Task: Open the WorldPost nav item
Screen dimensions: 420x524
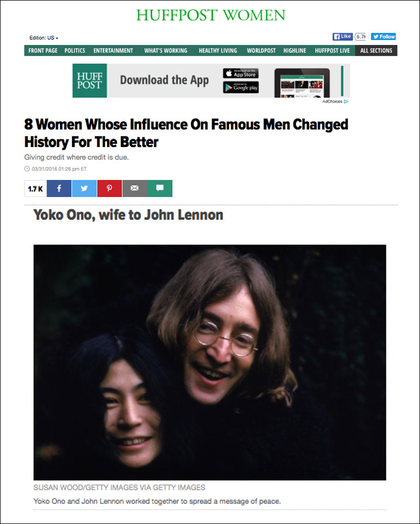Action: click(261, 50)
